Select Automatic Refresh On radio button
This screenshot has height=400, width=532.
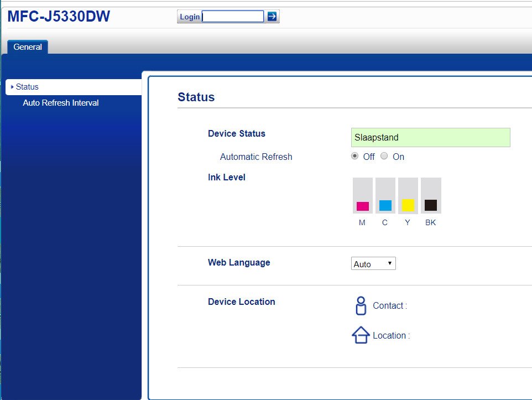pyautogui.click(x=384, y=156)
